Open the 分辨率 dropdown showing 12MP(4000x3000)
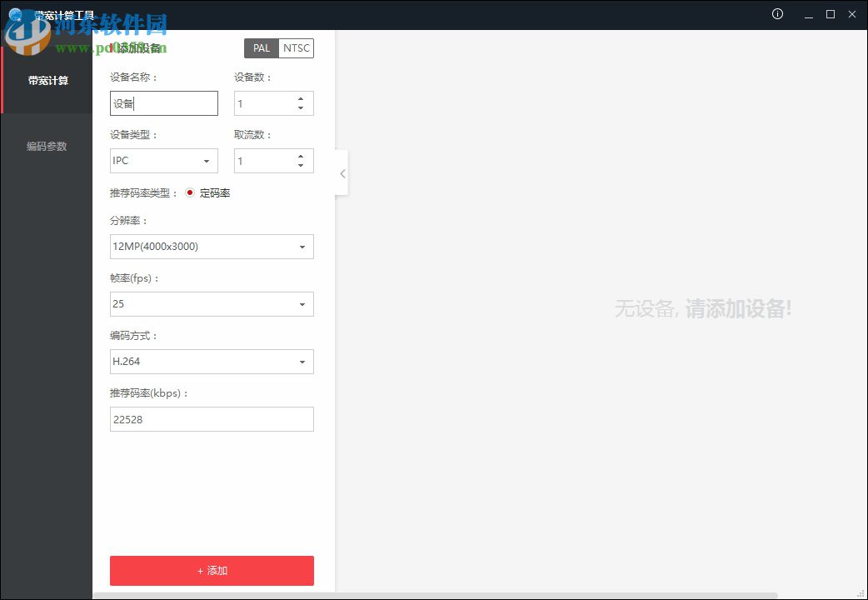Viewport: 868px width, 600px height. [x=212, y=247]
